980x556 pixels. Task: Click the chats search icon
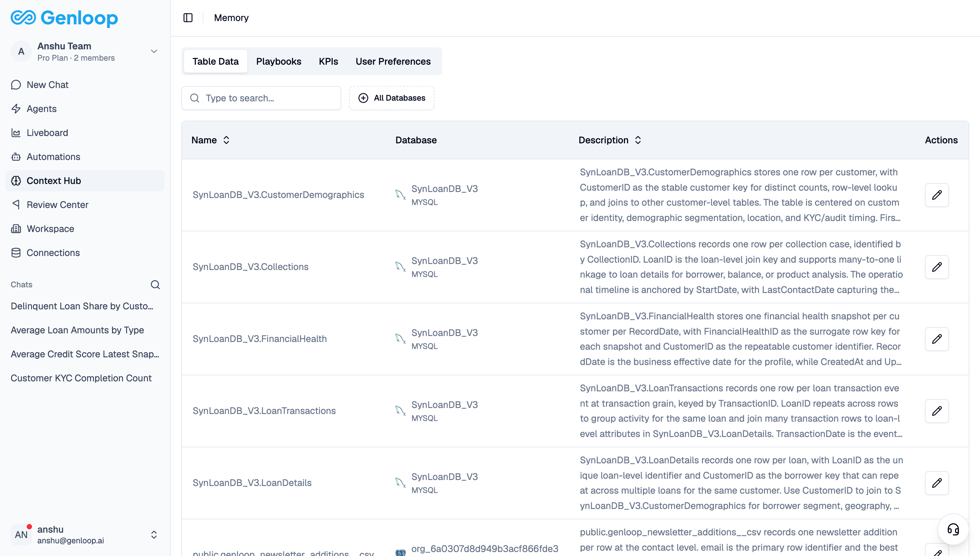click(155, 284)
